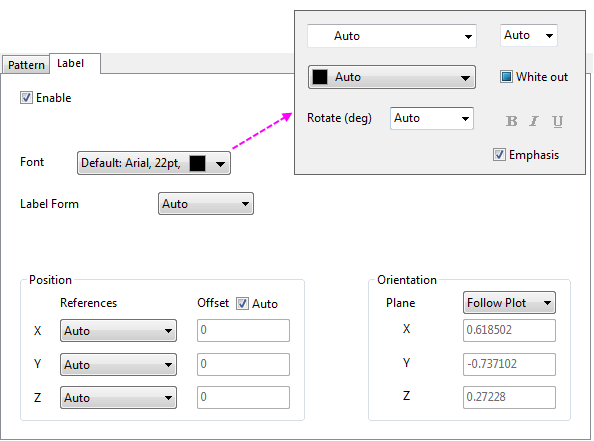Open the Z References dropdown
The image size is (594, 441).
[x=118, y=397]
